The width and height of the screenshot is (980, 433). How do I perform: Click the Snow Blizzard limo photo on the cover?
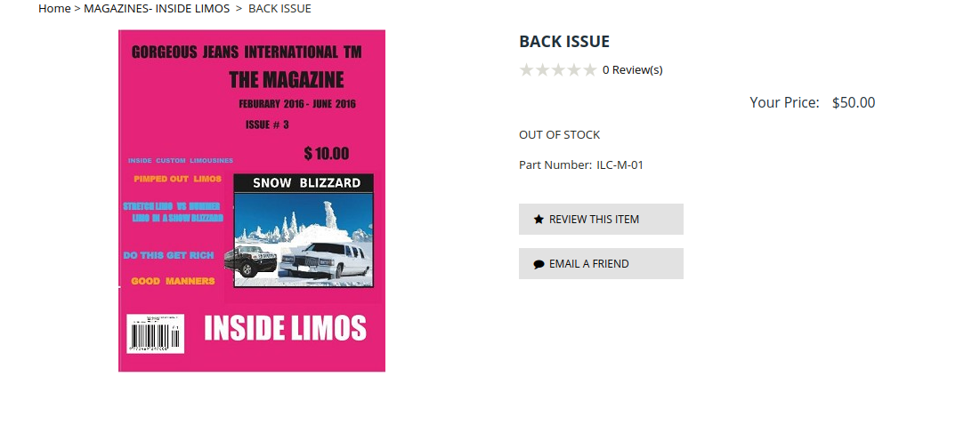tap(304, 231)
